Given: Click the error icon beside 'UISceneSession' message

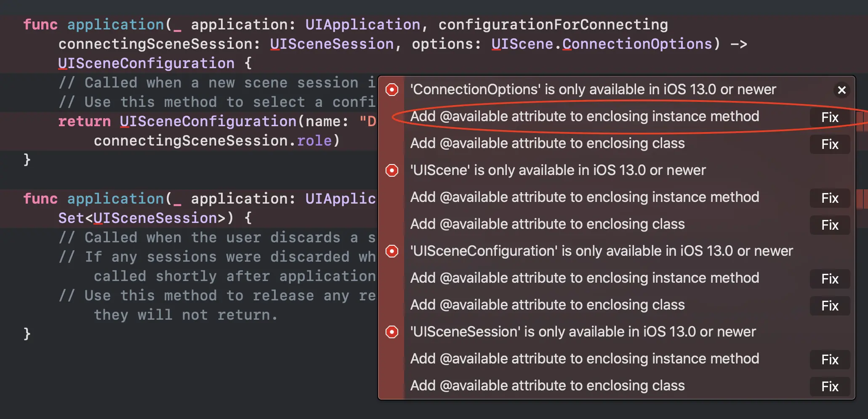Looking at the screenshot, I should coord(392,332).
